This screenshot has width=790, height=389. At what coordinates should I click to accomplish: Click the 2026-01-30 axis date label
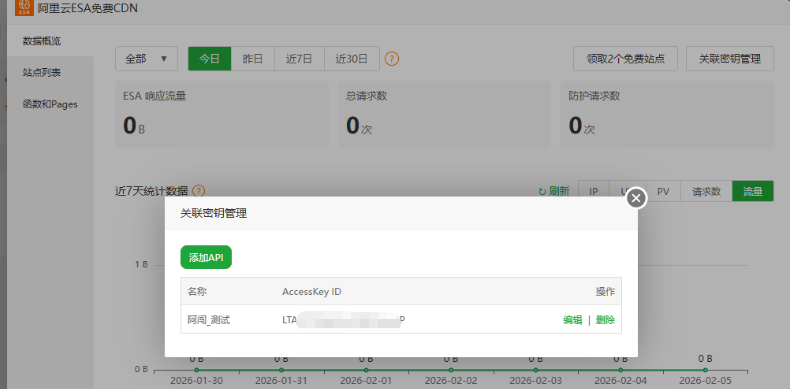click(196, 380)
